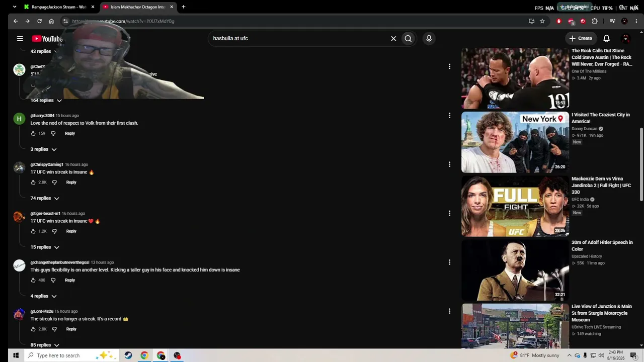Open Chrome's three-dot menu
The image size is (644, 362).
(636, 21)
